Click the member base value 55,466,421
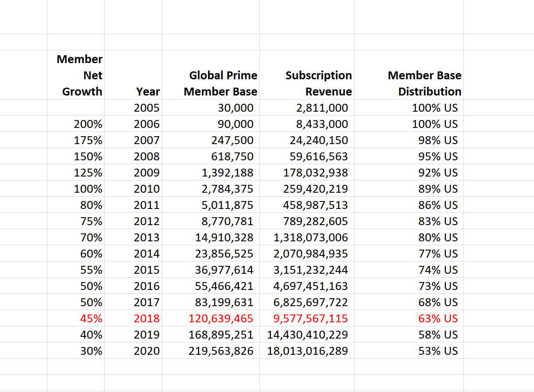This screenshot has width=534, height=392. (x=211, y=286)
